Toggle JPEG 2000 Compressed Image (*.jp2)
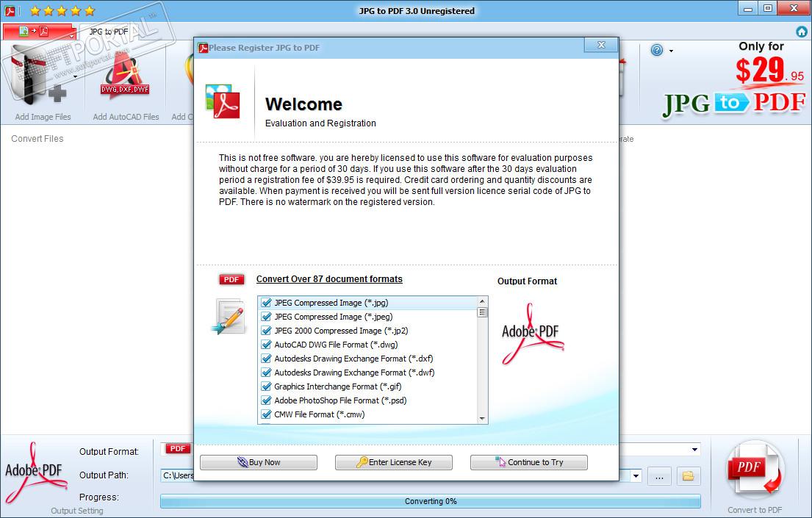The height and width of the screenshot is (518, 812). [x=267, y=331]
